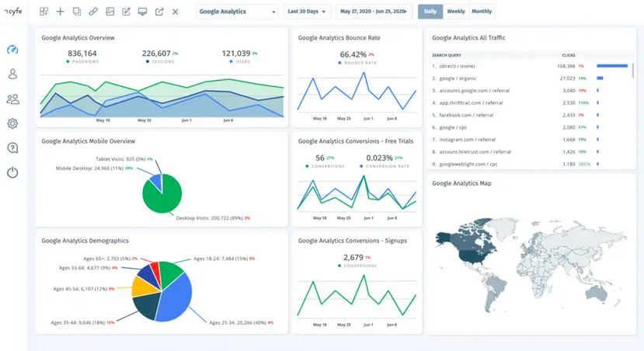Click the plus icon to add a dashboard

click(60, 12)
